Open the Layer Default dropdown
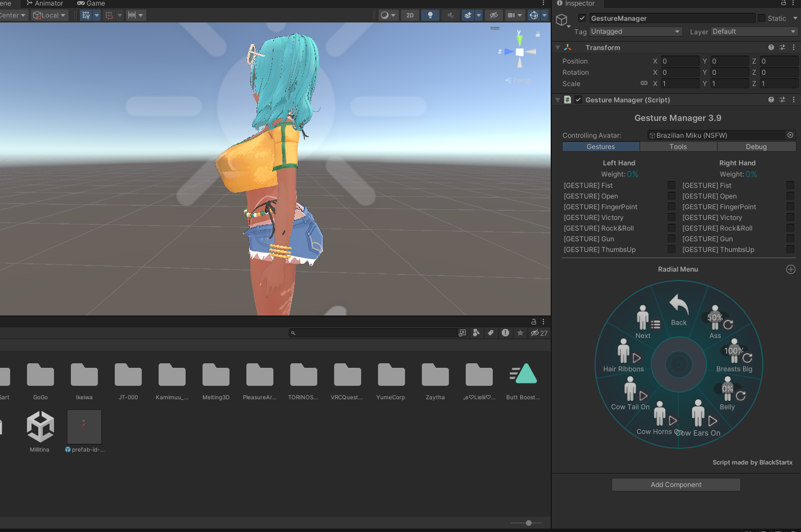This screenshot has width=801, height=532. tap(754, 31)
